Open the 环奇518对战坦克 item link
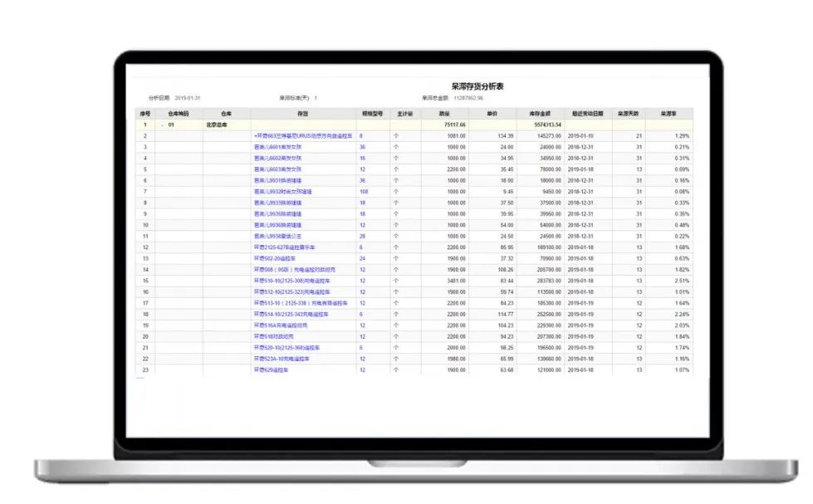 click(274, 336)
